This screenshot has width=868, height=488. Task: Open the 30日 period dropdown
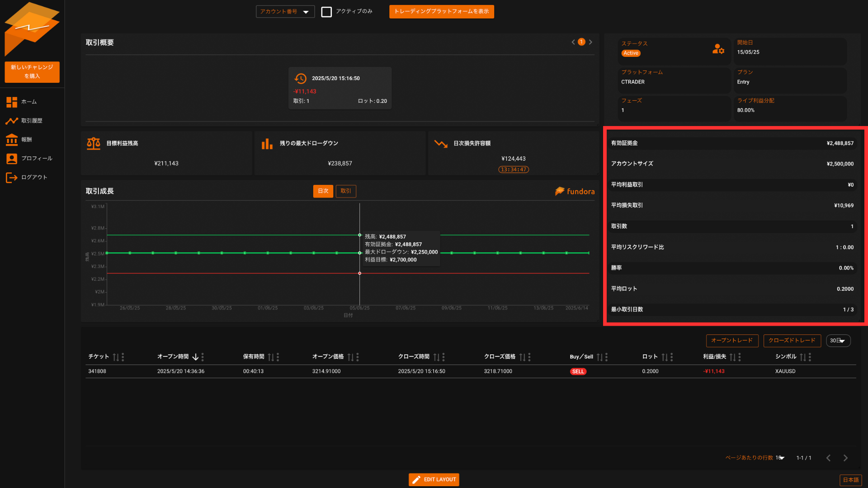838,341
